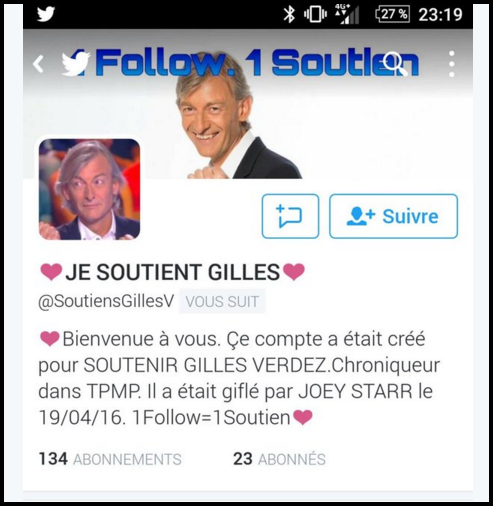Screen dimensions: 493x506
Task: Tap the back arrow in profile header
Action: pos(38,63)
